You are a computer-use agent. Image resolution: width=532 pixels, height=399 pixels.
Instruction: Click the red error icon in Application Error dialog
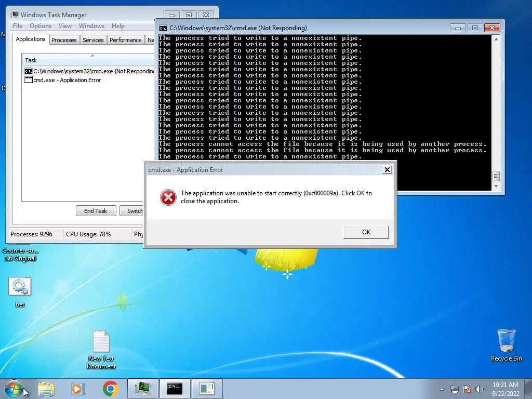168,197
